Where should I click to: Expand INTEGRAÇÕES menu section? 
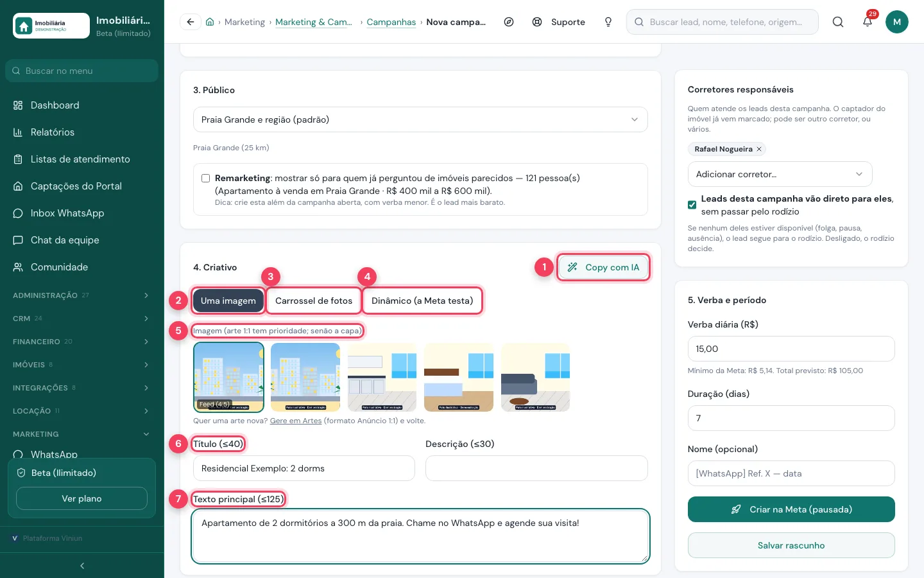pyautogui.click(x=82, y=388)
